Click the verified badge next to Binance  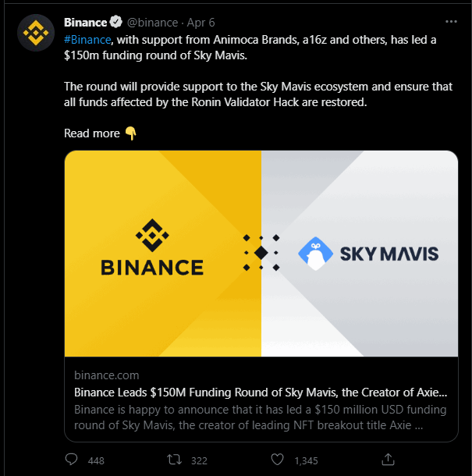click(115, 22)
